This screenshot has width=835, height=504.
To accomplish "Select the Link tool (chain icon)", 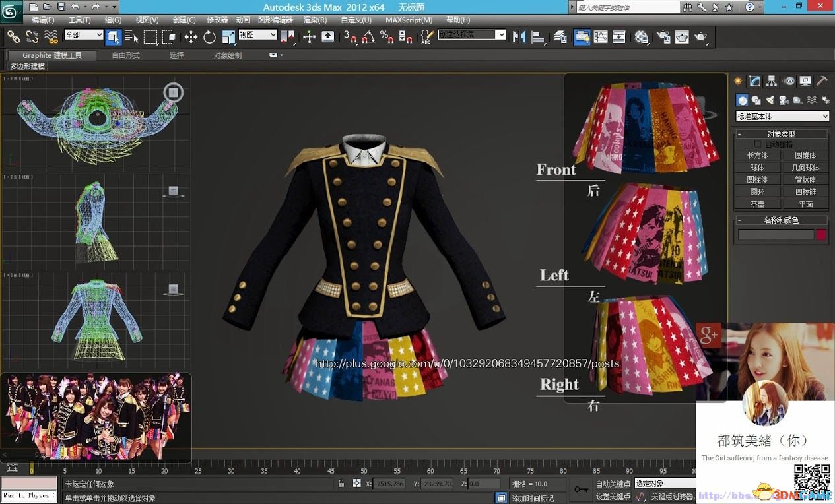I will (13, 36).
